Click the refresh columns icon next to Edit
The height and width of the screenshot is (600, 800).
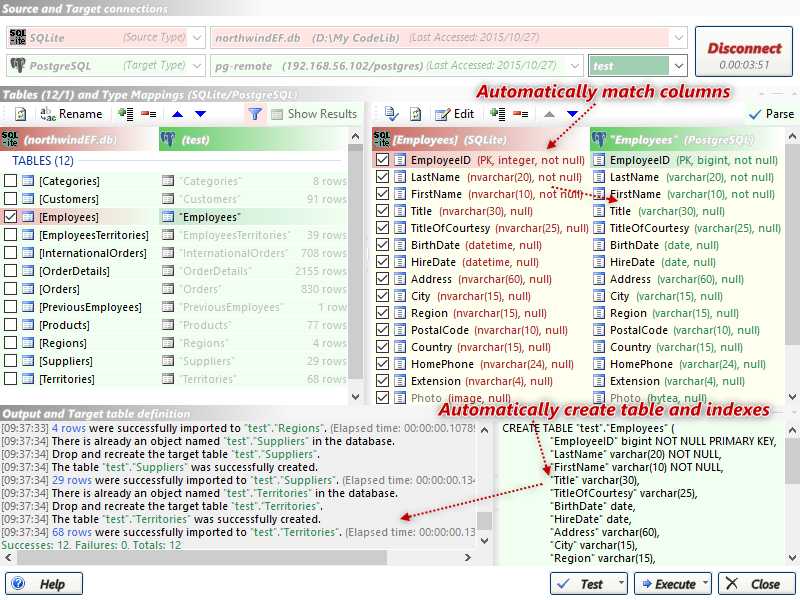[x=416, y=114]
